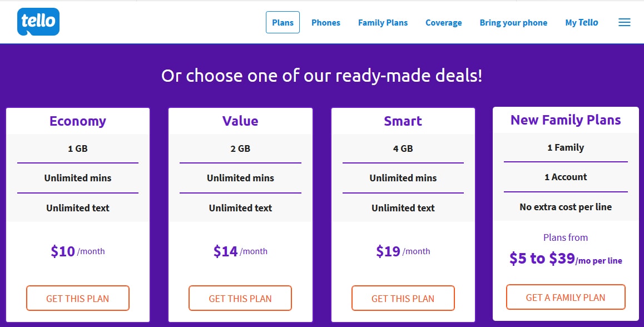Open the hamburger menu icon
This screenshot has height=327, width=644.
pos(625,23)
